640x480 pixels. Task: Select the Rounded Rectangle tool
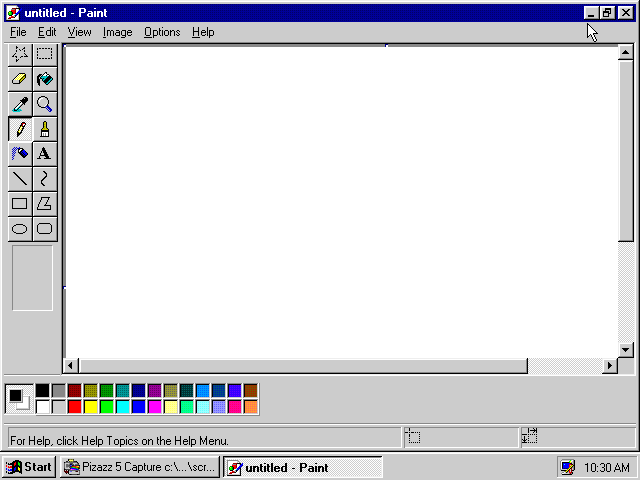pyautogui.click(x=44, y=229)
